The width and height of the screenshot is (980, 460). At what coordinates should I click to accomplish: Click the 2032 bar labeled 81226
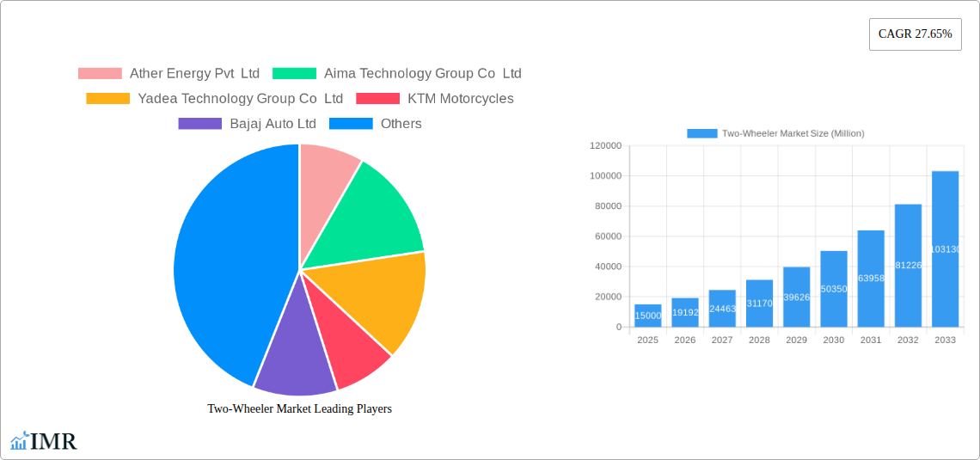pyautogui.click(x=908, y=266)
